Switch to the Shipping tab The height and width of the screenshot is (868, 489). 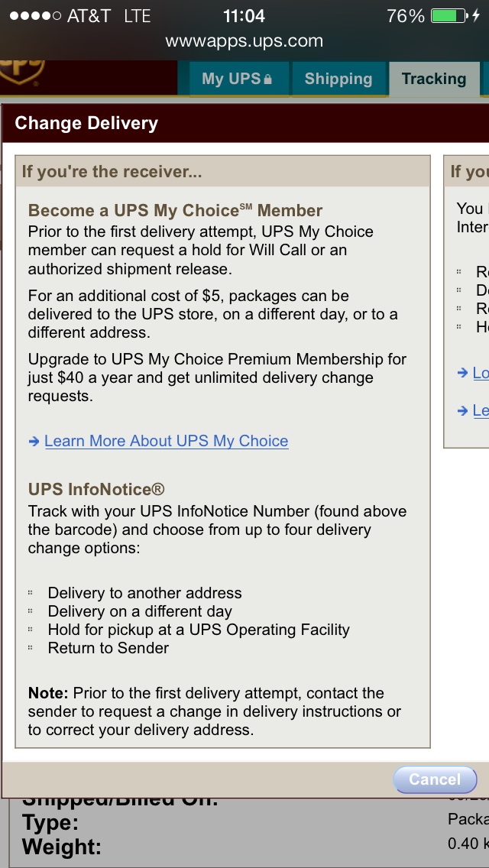pyautogui.click(x=338, y=79)
